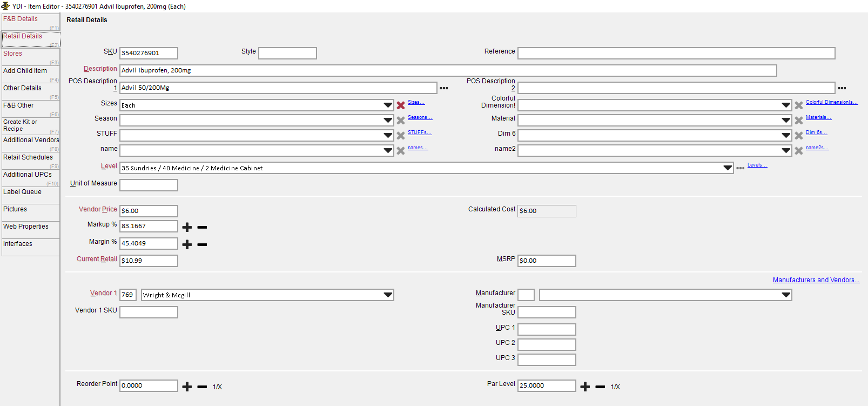This screenshot has height=406, width=868.
Task: Open Add Child Item tab
Action: [31, 74]
